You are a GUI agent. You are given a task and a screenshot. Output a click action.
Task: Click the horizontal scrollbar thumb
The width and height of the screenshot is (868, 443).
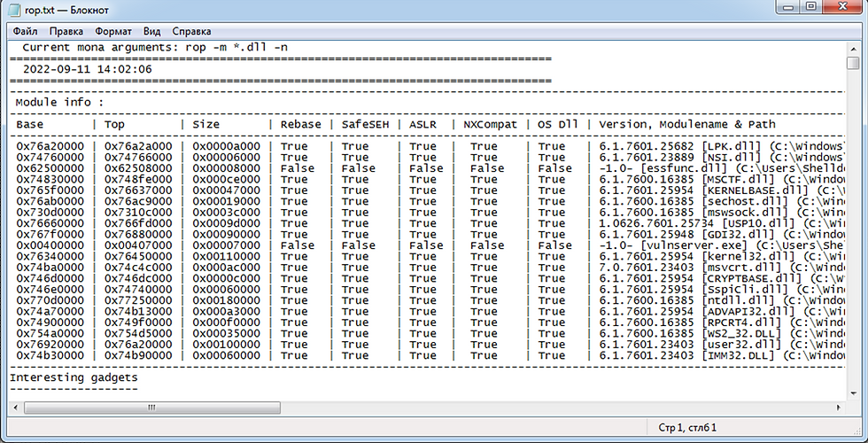151,408
